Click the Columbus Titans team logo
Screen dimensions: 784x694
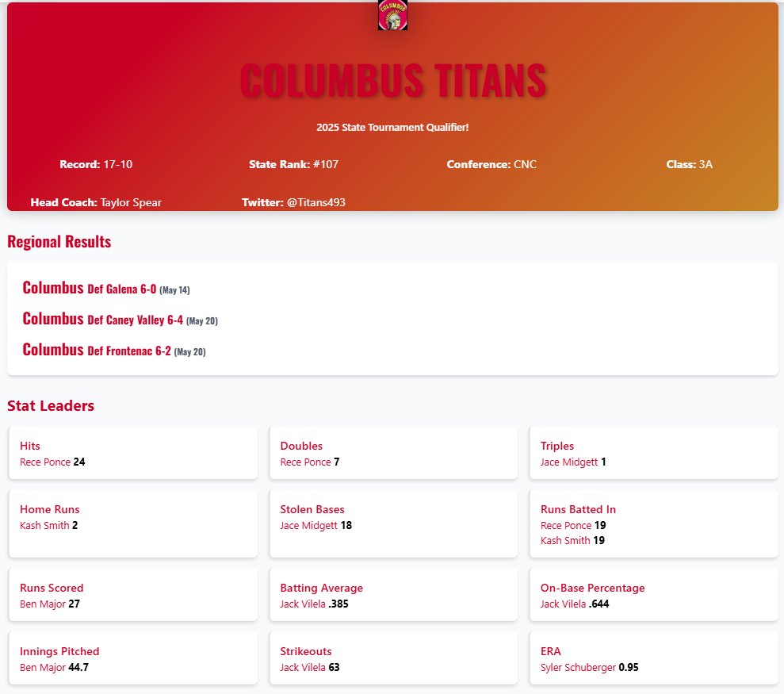[392, 14]
